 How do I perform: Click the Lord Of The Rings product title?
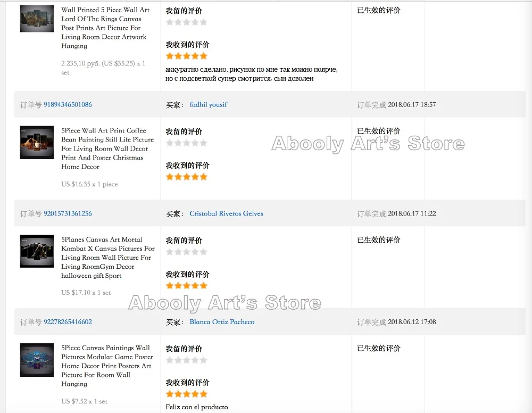pyautogui.click(x=105, y=28)
